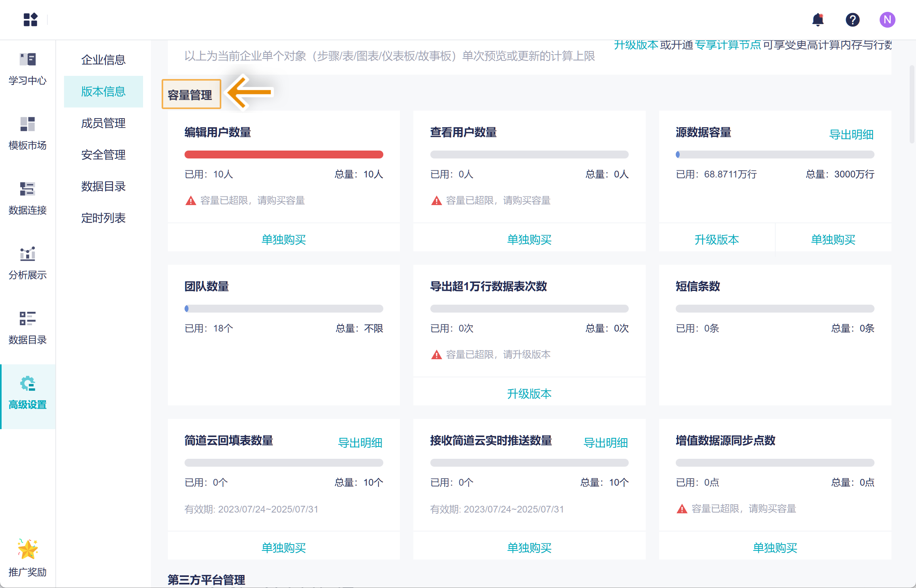Switch to 成员管理 menu item
916x588 pixels.
click(103, 123)
